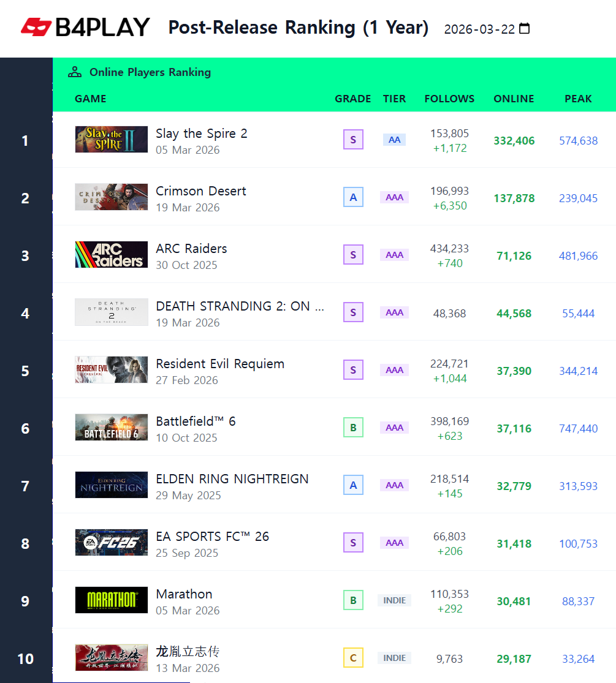Open the Elden Ring Nightreign thumbnail
Screen dimensions: 616x683
tap(111, 485)
